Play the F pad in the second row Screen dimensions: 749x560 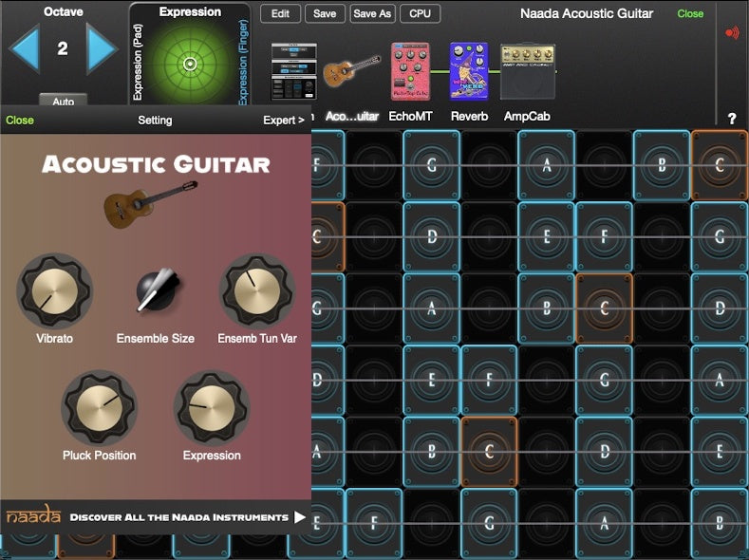(x=605, y=236)
